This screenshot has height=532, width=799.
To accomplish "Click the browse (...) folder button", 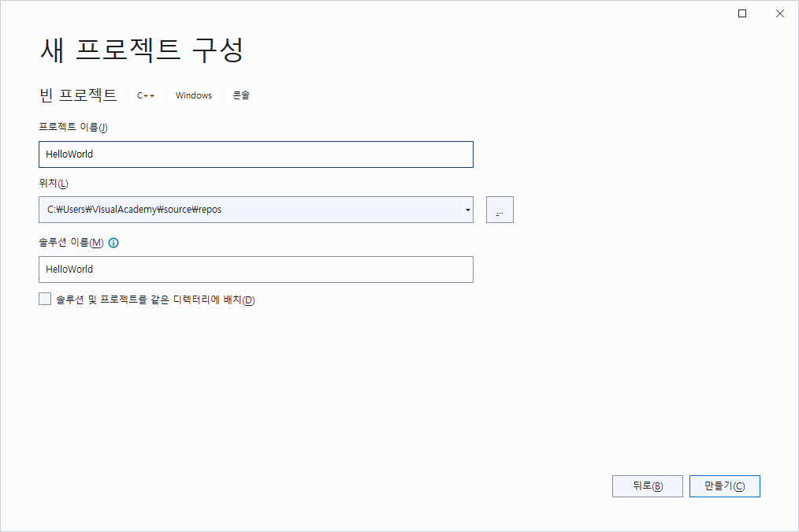I will coord(500,209).
